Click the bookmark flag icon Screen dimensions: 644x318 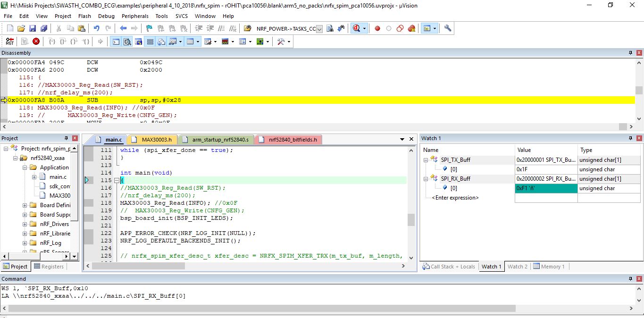[x=149, y=28]
